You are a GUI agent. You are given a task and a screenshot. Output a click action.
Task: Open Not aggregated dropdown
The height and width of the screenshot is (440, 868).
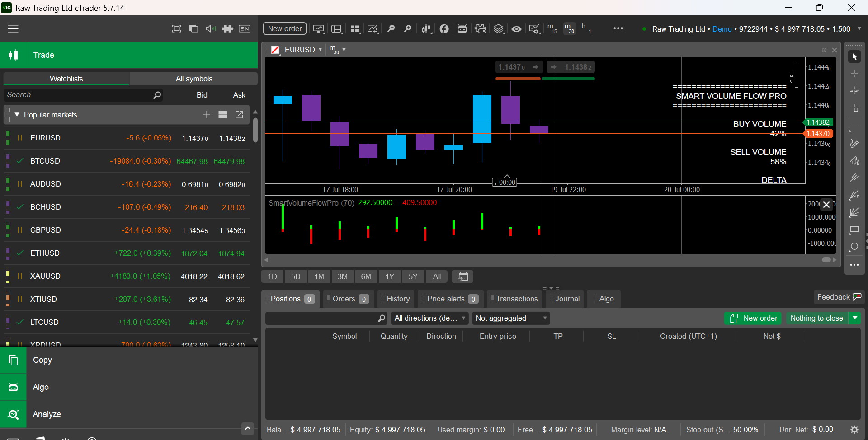[511, 318]
